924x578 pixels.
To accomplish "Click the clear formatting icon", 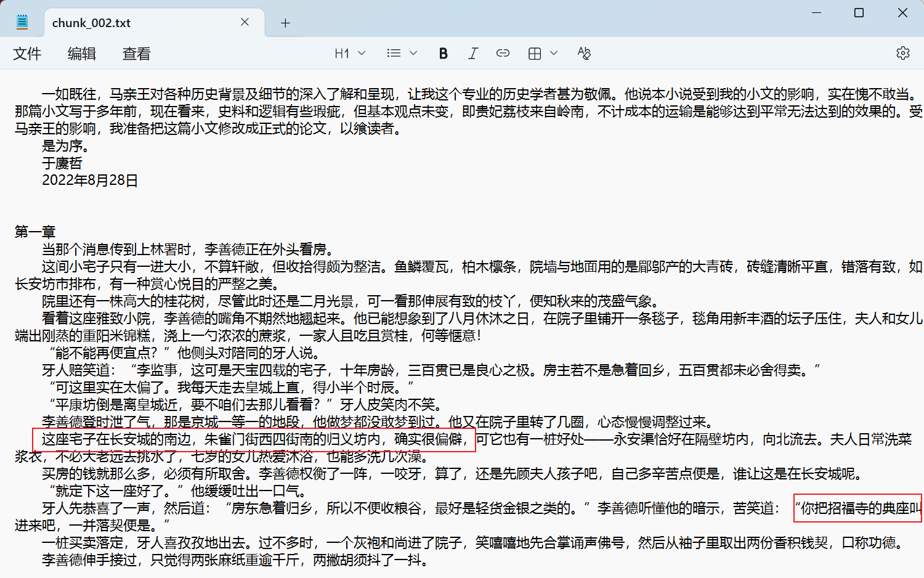I will [x=584, y=54].
